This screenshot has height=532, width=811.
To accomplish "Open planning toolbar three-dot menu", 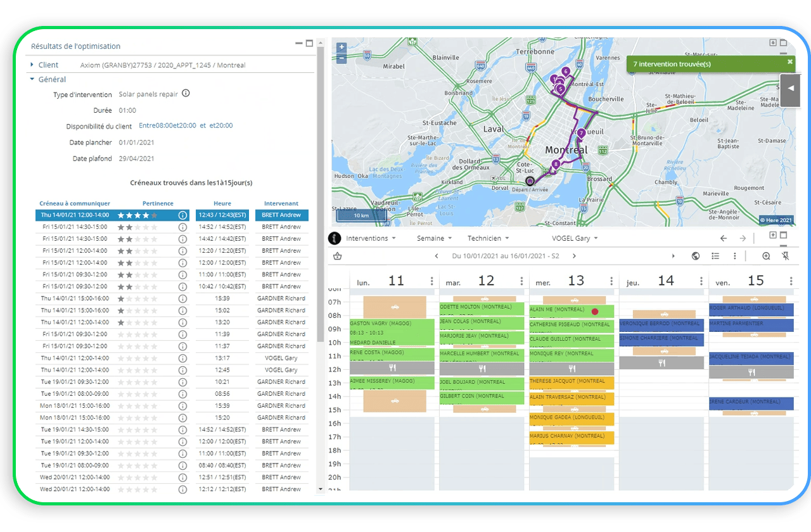I will 735,256.
